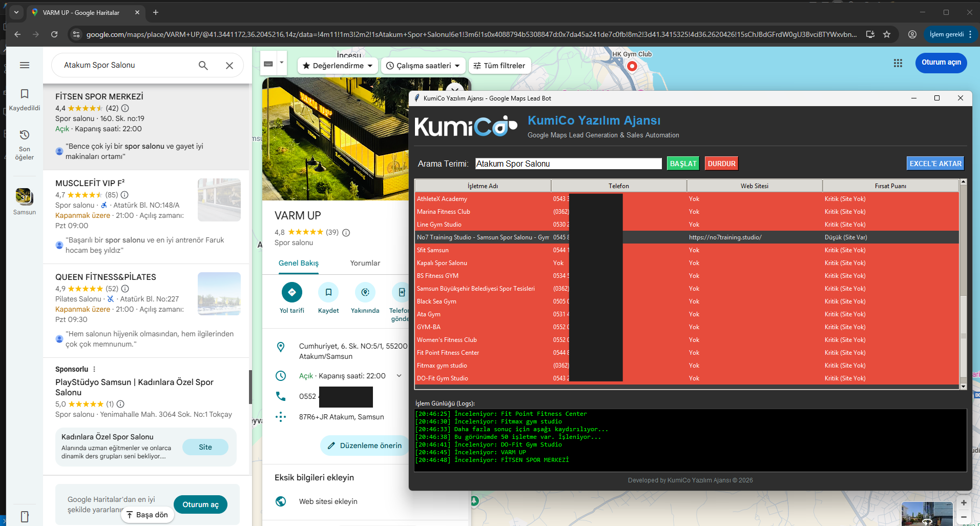Click the Site button for PlayStüdyo ad

click(205, 447)
